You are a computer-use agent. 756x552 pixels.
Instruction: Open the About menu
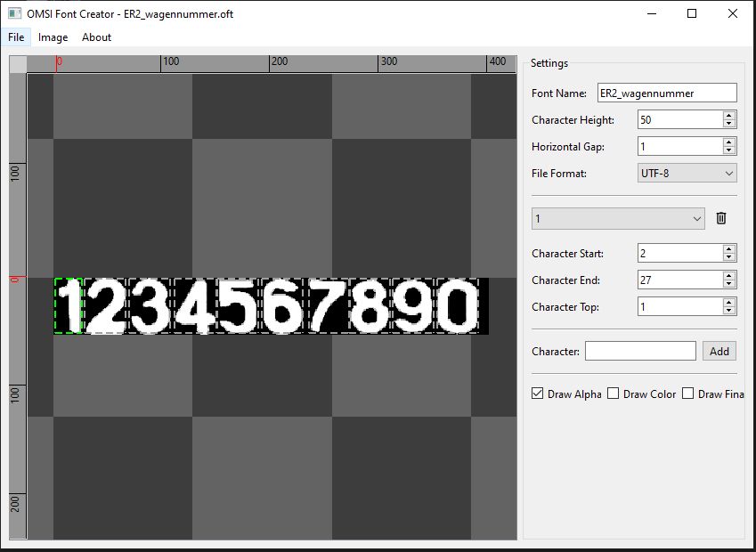[96, 37]
